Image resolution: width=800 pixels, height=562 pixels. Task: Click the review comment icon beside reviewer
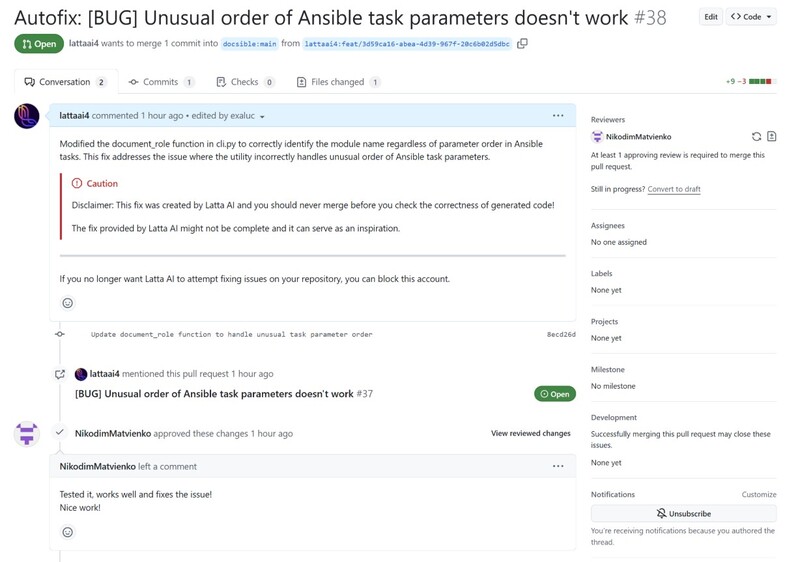771,136
